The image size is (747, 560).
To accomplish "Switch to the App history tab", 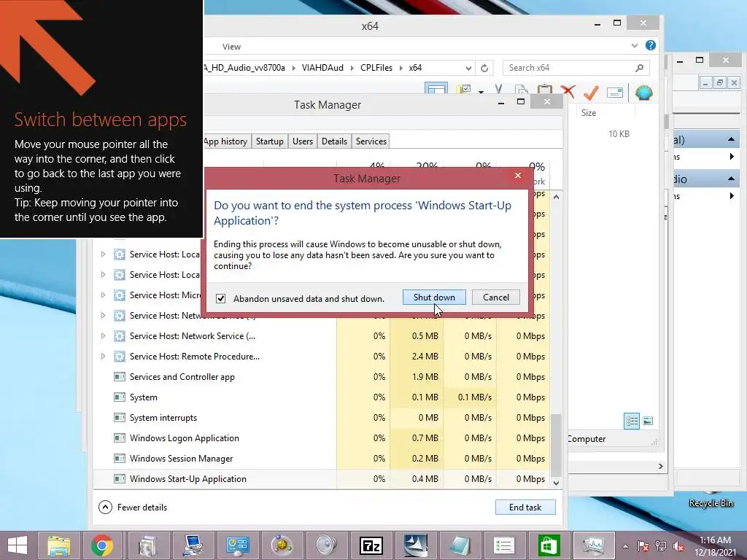I will (x=225, y=141).
